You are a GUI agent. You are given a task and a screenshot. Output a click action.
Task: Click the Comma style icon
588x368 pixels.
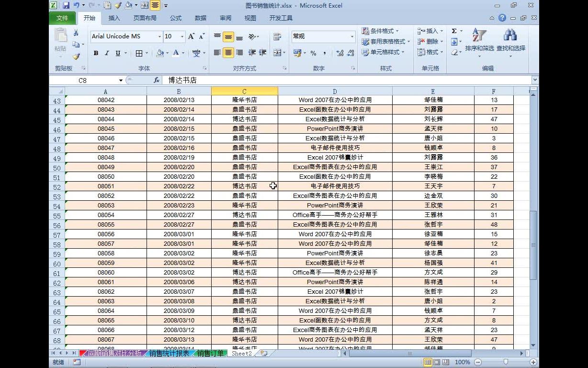(325, 53)
